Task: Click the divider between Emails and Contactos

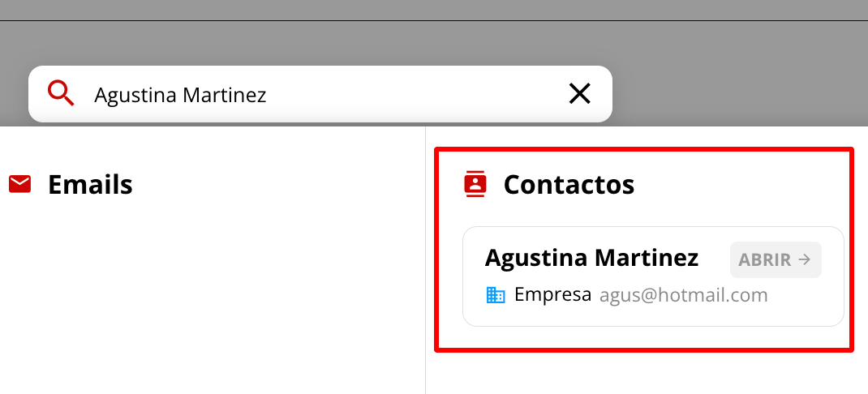Action: pos(425,259)
